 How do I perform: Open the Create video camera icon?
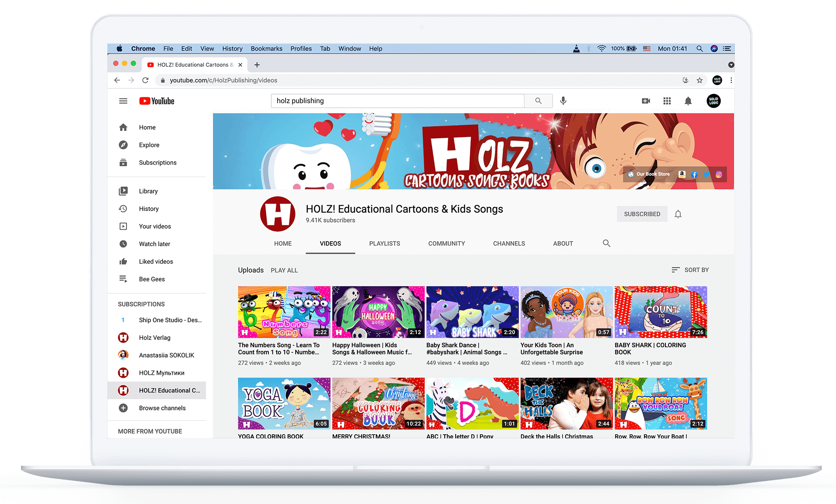coord(646,101)
